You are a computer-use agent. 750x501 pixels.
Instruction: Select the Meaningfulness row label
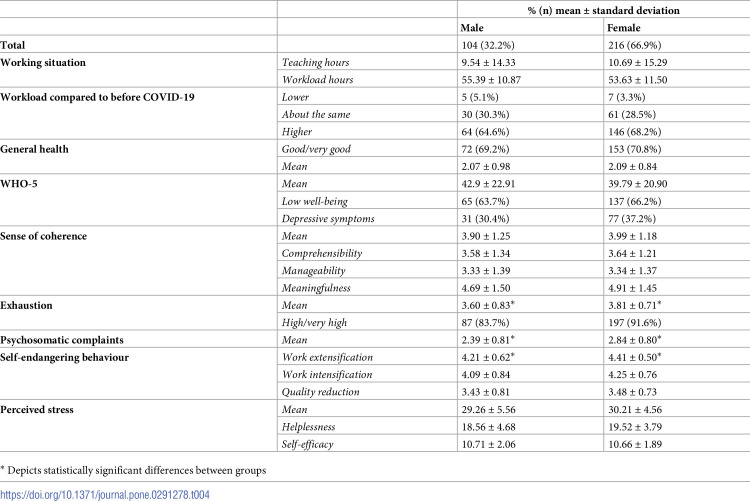(316, 288)
